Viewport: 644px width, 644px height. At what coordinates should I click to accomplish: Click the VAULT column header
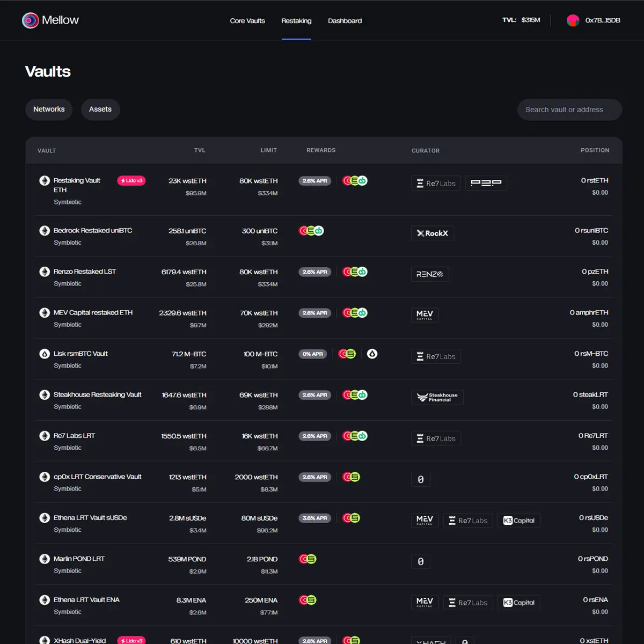tap(47, 151)
